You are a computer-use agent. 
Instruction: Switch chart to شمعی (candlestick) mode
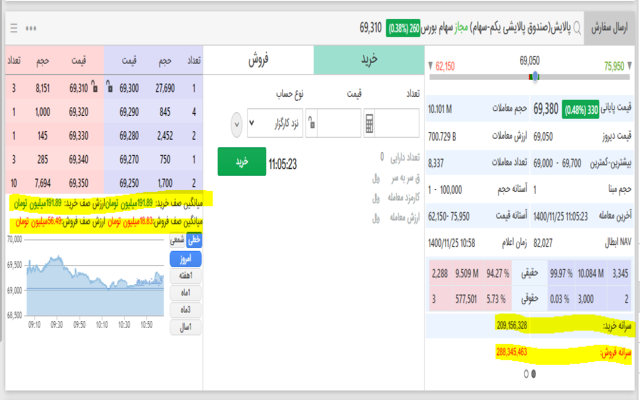click(177, 241)
